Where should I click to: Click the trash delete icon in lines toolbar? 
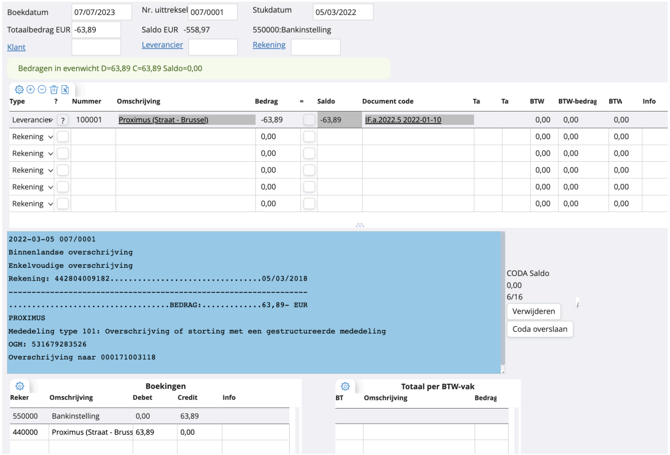pyautogui.click(x=54, y=90)
